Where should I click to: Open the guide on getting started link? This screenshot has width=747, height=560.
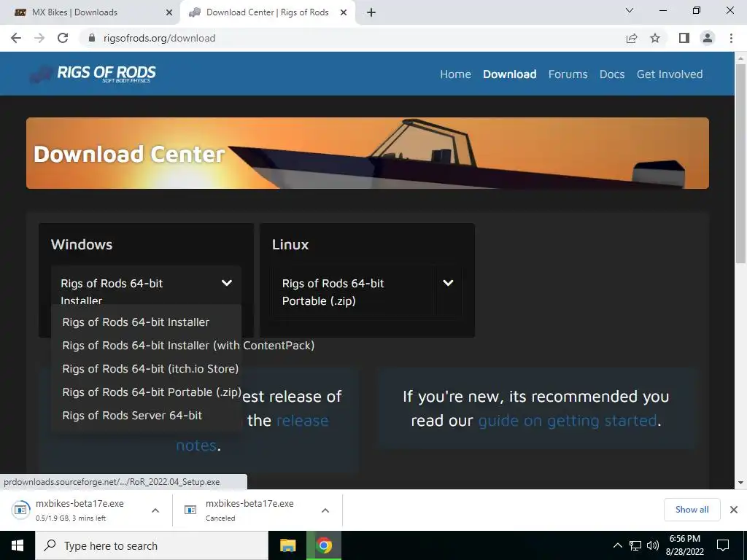pyautogui.click(x=568, y=421)
